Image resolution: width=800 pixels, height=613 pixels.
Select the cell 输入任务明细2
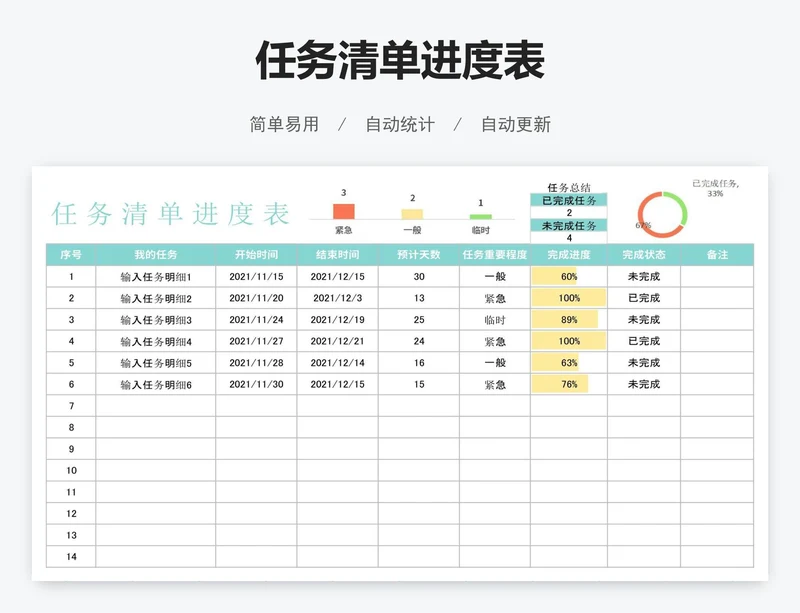(156, 298)
